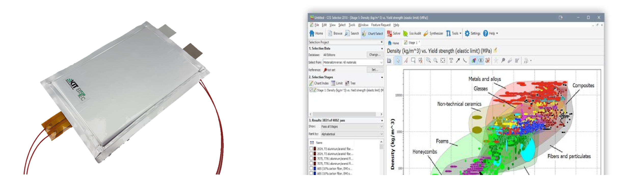Collapse the 1. Selection Data section

click(382, 48)
